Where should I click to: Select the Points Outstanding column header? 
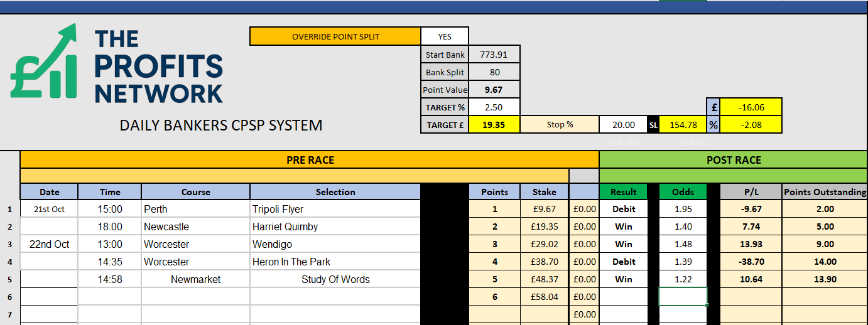(x=825, y=192)
